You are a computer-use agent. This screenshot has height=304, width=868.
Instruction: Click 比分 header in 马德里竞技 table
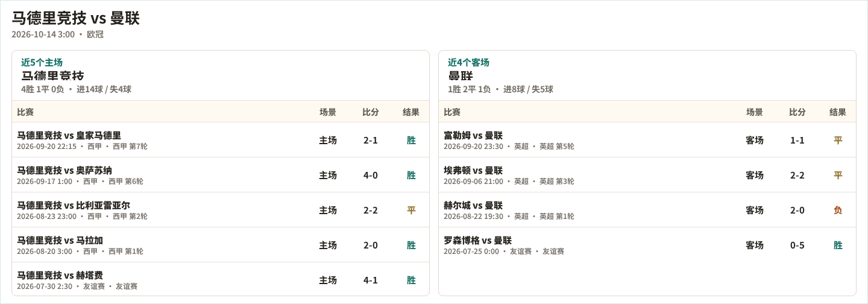point(371,112)
